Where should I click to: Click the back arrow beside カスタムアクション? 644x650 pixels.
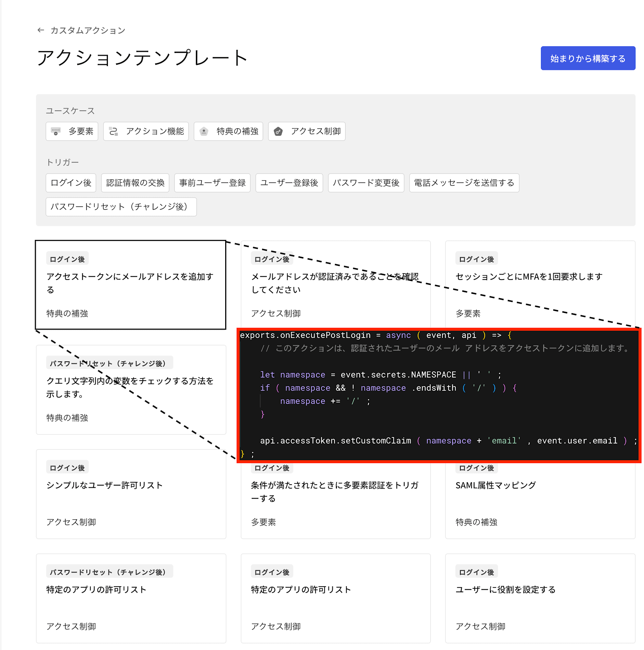pos(40,30)
